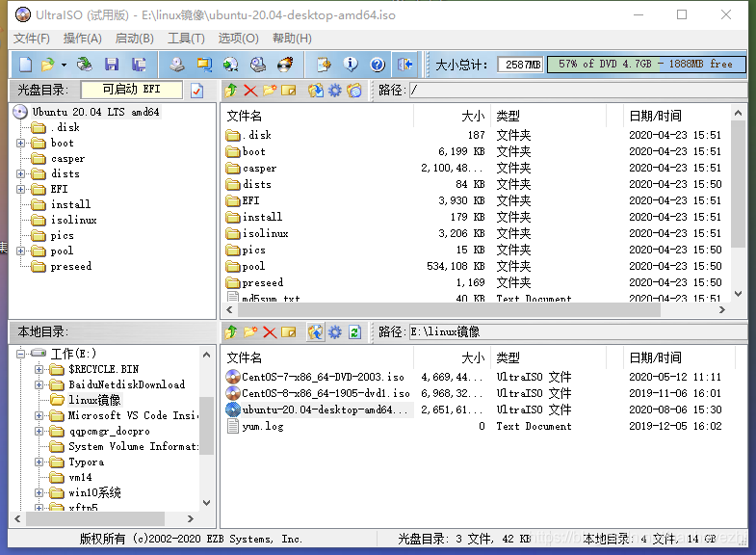Screen dimensions: 756x555
Task: Click the 57% of DVD capacity bar
Action: point(646,65)
